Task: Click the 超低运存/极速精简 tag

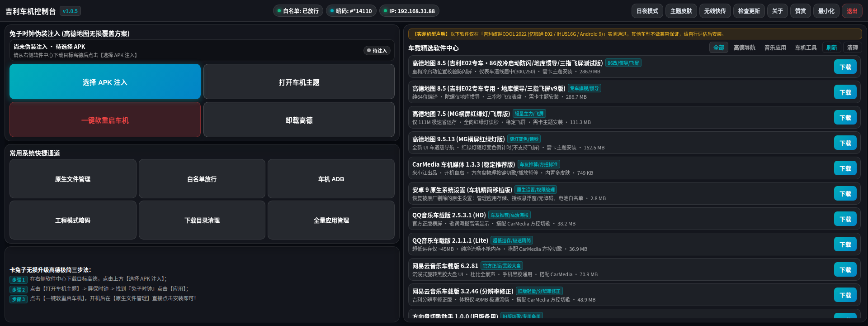Action: (x=512, y=240)
